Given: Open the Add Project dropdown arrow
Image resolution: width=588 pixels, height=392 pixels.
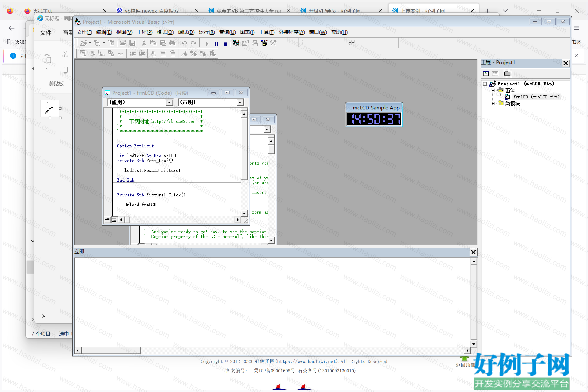Looking at the screenshot, I should click(x=90, y=43).
